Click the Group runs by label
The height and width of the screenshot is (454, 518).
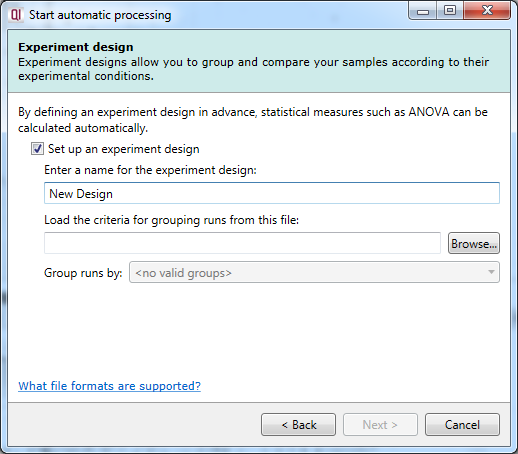click(x=83, y=273)
